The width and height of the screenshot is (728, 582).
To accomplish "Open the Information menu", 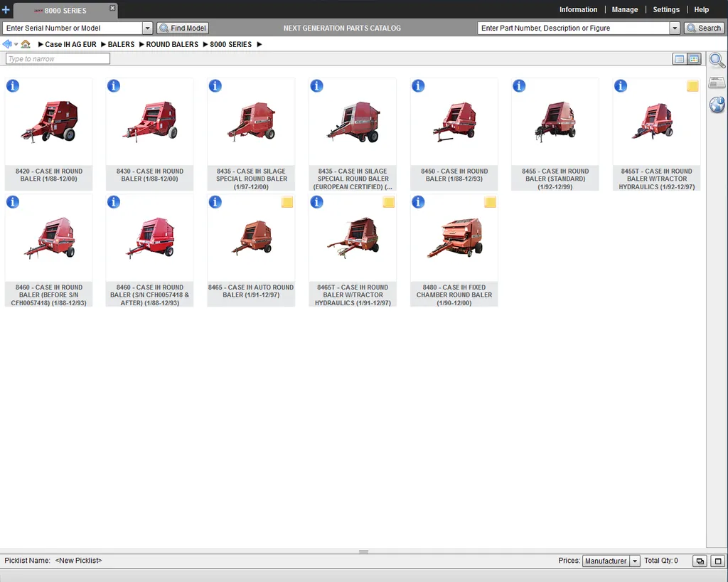I will click(x=578, y=9).
